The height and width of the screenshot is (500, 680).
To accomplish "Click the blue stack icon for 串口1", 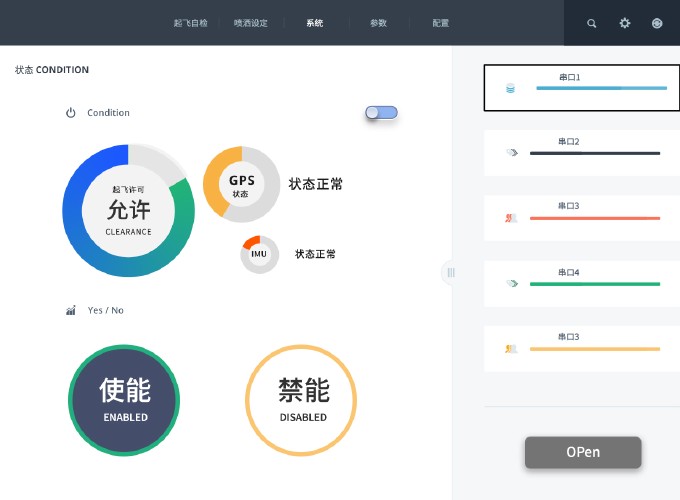I will [511, 89].
